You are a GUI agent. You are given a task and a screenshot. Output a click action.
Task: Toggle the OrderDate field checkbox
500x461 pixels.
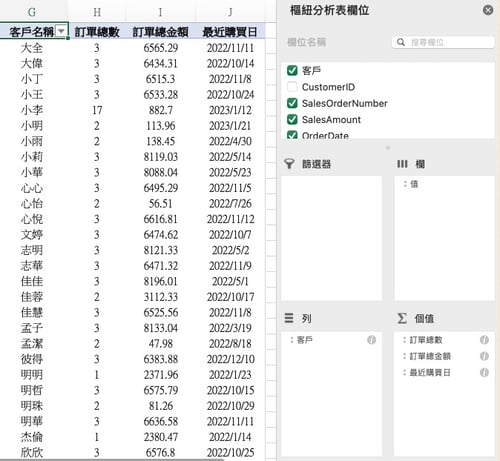tap(292, 134)
